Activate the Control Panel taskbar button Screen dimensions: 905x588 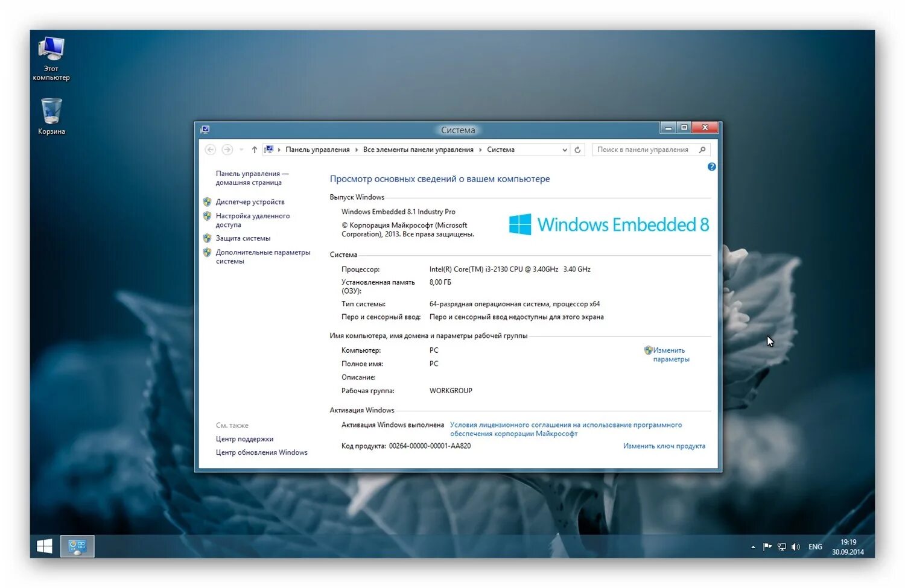coord(77,546)
